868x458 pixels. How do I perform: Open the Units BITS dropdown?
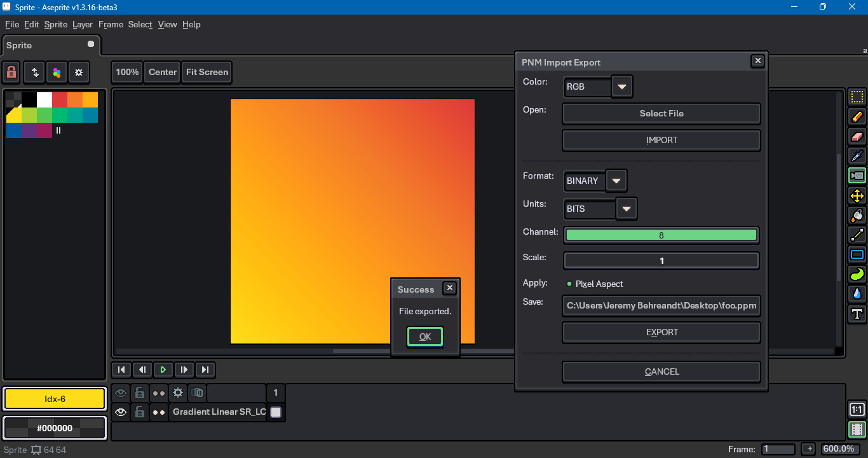pyautogui.click(x=626, y=209)
